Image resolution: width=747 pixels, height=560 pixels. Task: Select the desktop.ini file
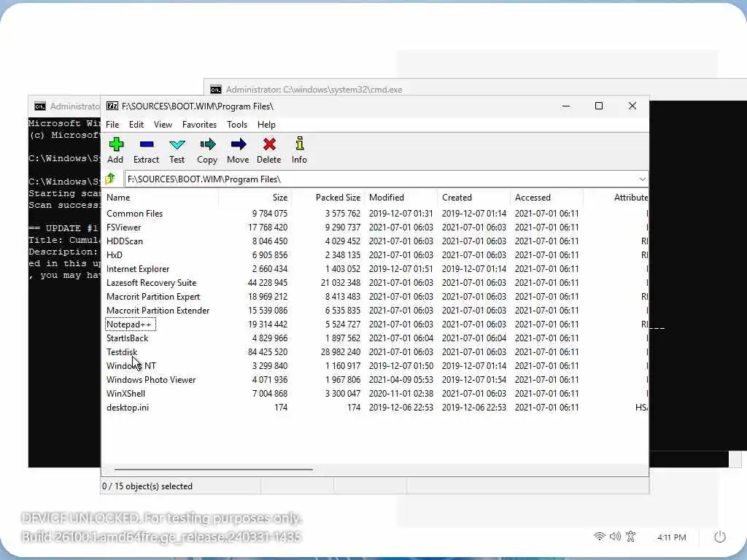coord(127,407)
